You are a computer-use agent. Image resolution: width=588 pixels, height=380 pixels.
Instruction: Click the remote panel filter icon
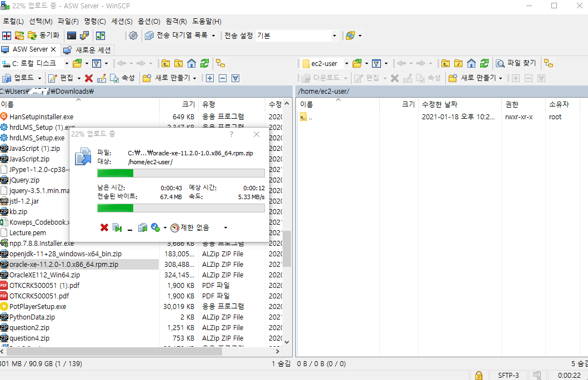(x=376, y=63)
